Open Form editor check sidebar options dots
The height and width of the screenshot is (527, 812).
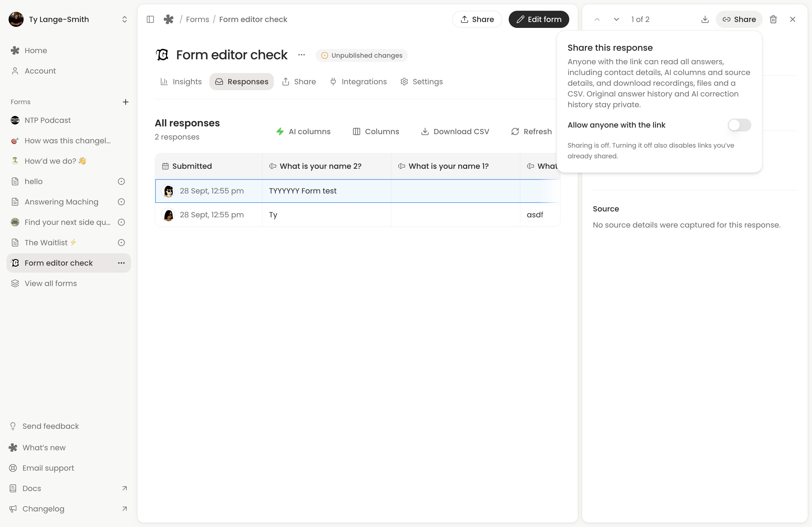121,263
